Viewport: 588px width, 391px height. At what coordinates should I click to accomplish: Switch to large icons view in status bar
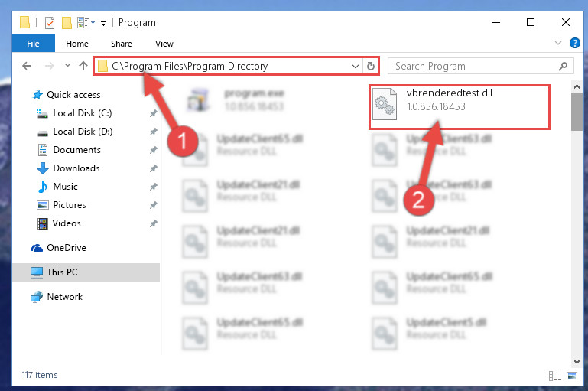[x=572, y=376]
